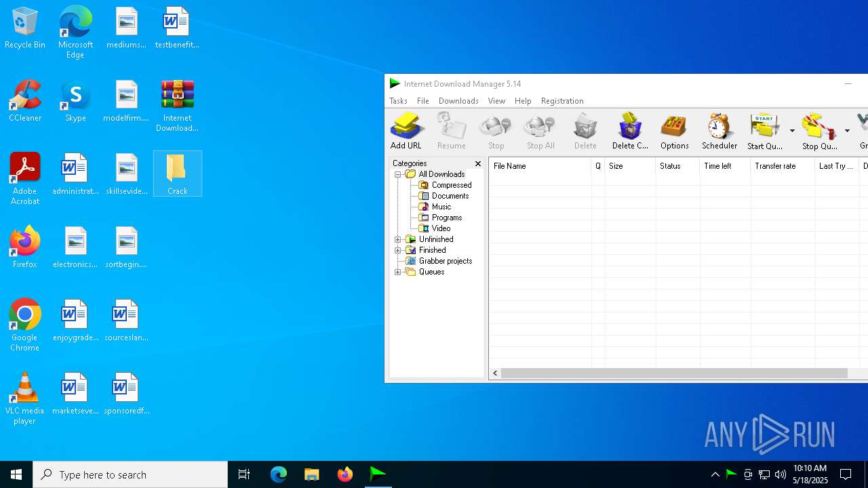Viewport: 868px width, 488px height.
Task: Click horizontal scrollbar left arrow
Action: 495,373
